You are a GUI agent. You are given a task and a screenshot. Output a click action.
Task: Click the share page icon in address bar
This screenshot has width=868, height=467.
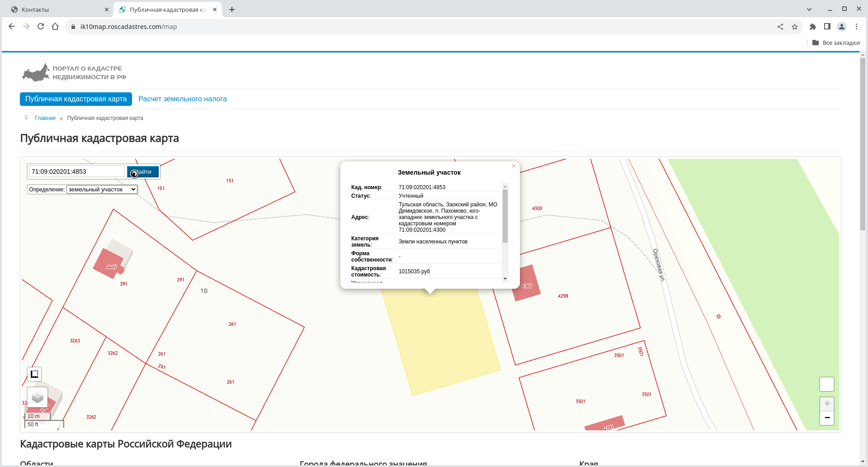[780, 27]
